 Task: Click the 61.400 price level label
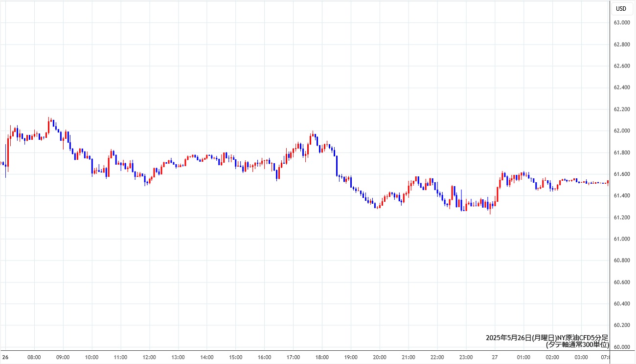(622, 196)
